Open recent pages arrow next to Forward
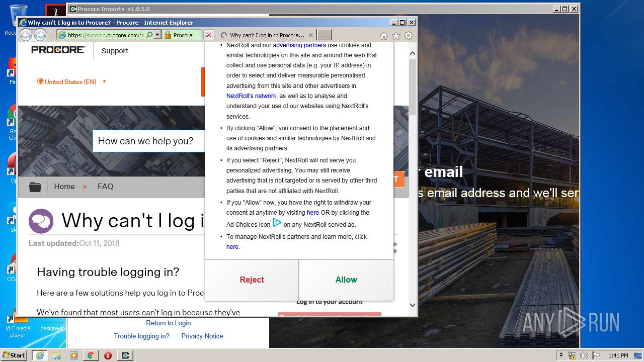Viewport: 644px width, 362px height. pyautogui.click(x=51, y=35)
